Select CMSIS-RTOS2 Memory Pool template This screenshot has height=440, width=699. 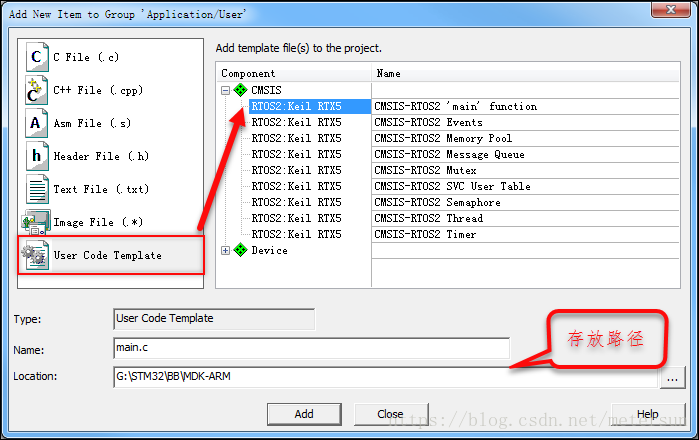(x=443, y=139)
